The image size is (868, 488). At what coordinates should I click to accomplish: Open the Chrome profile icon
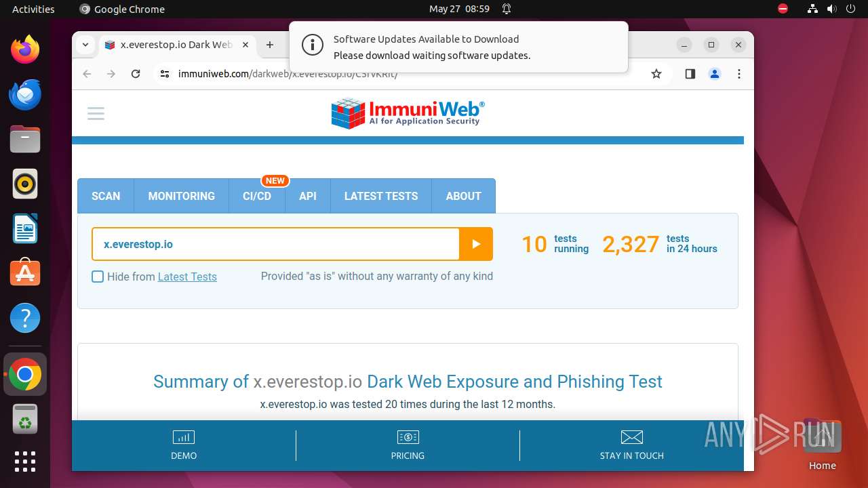714,74
